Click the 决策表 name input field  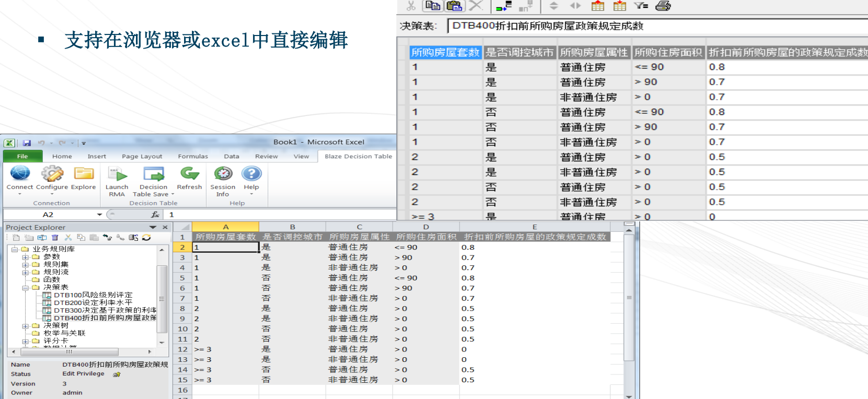click(x=658, y=26)
